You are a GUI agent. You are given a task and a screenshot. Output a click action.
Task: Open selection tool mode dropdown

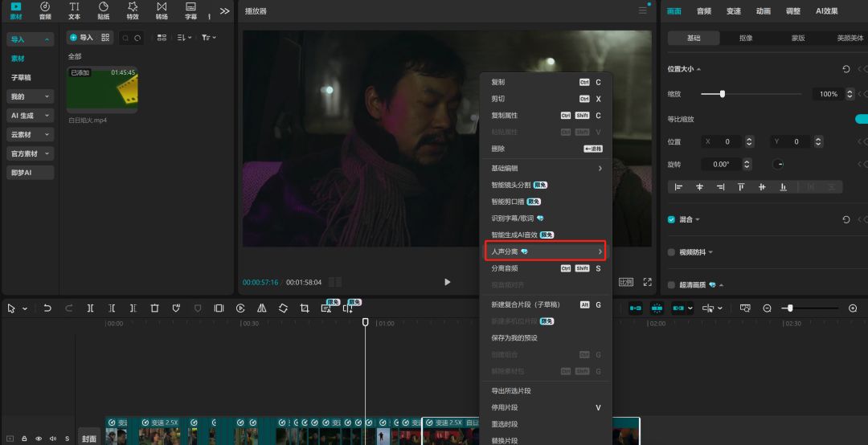pyautogui.click(x=25, y=308)
